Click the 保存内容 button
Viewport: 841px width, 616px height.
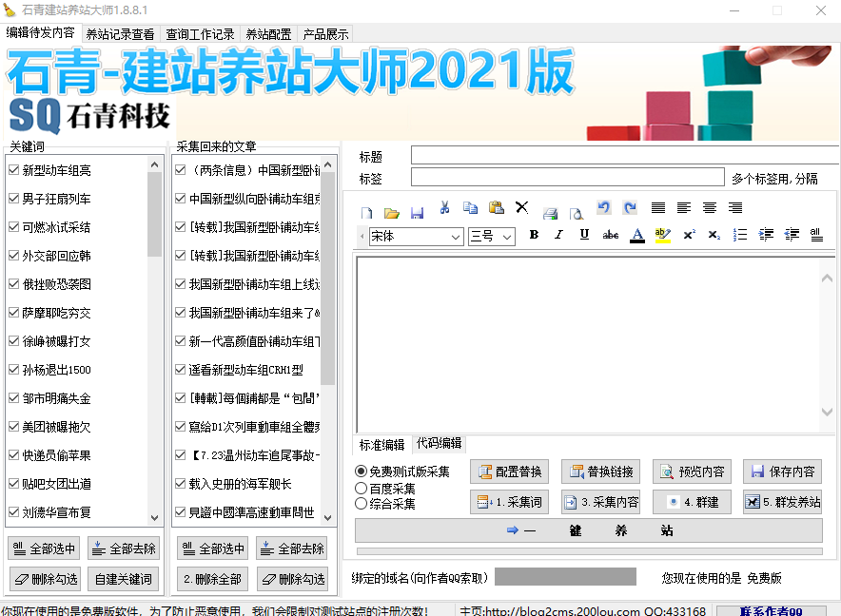point(783,472)
